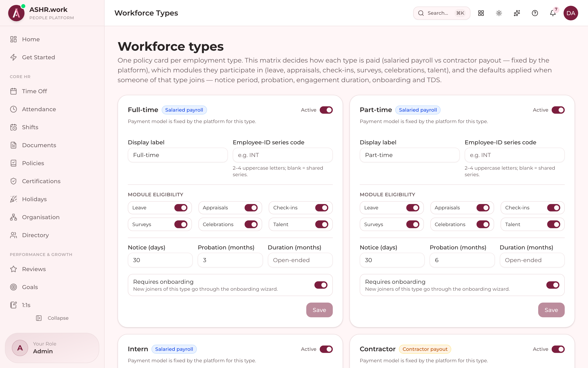The width and height of the screenshot is (588, 368).
Task: Toggle Active switch on Contractor card
Action: [x=558, y=349]
